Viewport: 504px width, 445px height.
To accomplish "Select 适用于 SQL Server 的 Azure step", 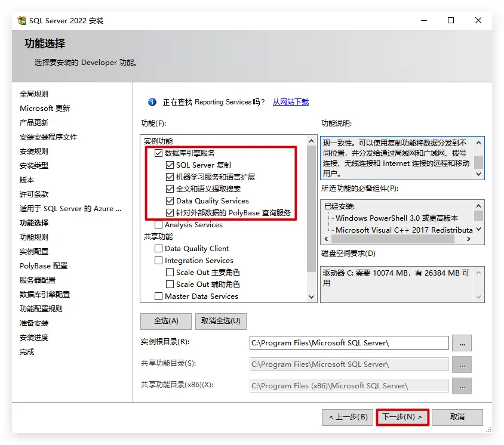I will 70,209.
